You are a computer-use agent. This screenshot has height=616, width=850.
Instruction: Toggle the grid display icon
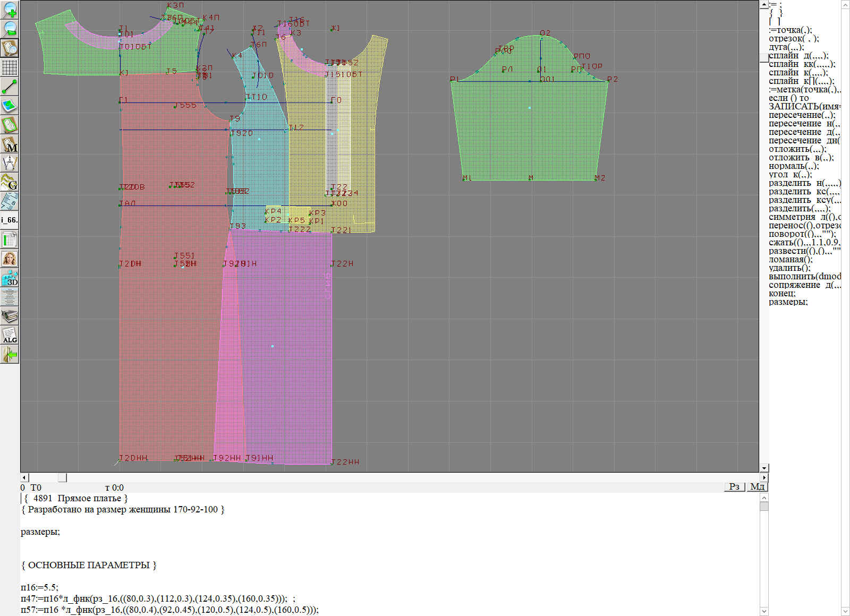(10, 67)
